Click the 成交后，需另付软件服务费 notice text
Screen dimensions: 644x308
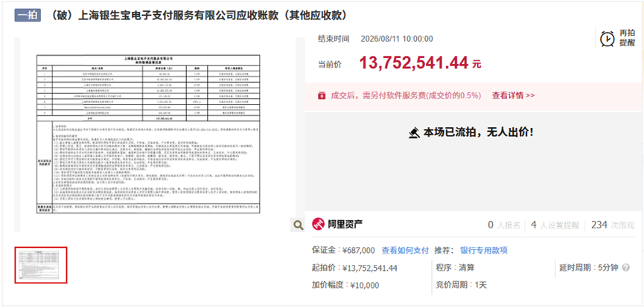tap(406, 95)
